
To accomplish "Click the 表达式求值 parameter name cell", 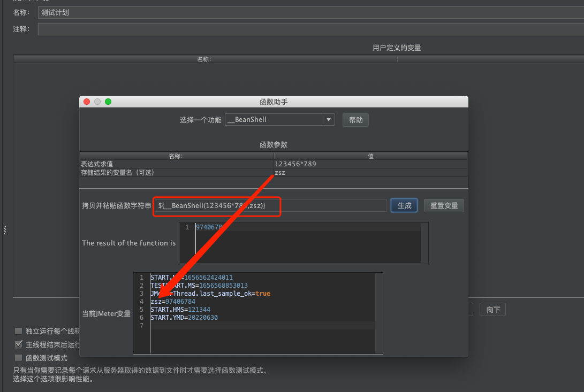I will 177,164.
